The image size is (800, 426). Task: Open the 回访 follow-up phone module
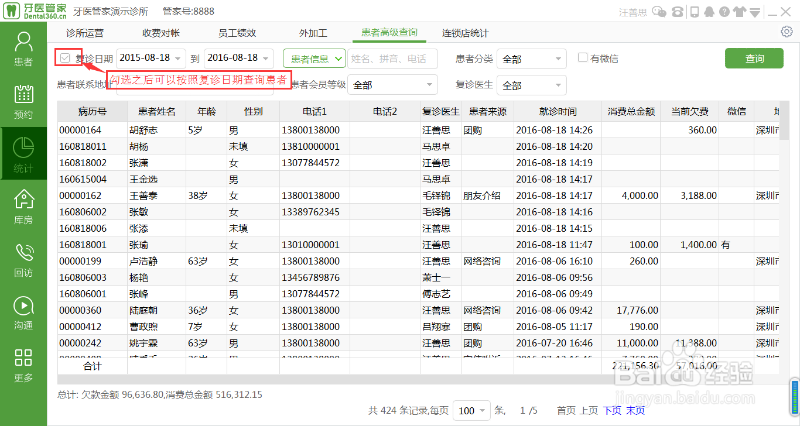(x=23, y=260)
